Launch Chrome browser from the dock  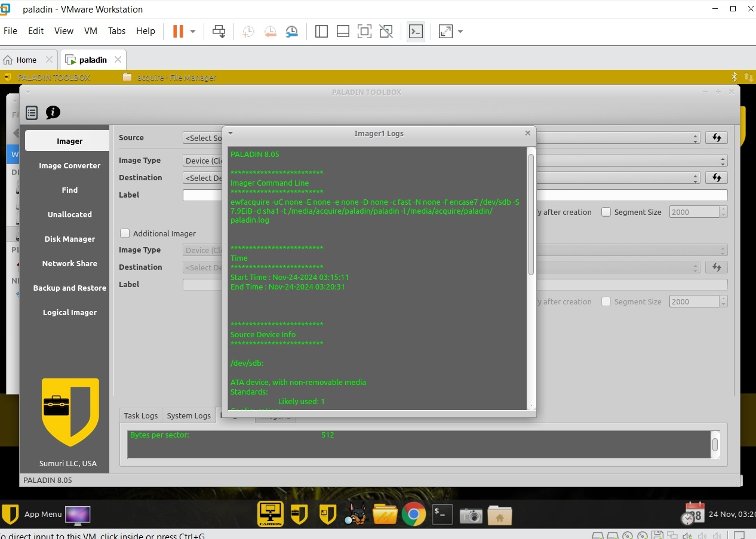[413, 514]
